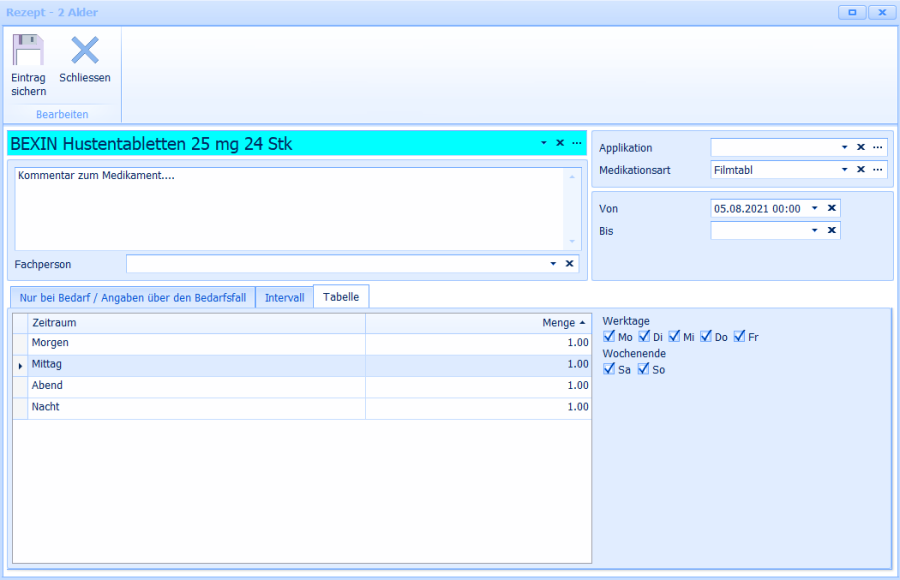Open the Medikationsart dropdown
The width and height of the screenshot is (900, 580).
(844, 169)
